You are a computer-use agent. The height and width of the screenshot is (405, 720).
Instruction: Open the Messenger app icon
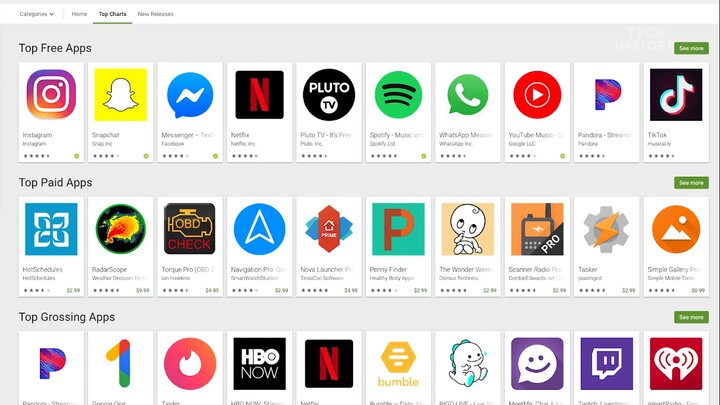(x=190, y=95)
